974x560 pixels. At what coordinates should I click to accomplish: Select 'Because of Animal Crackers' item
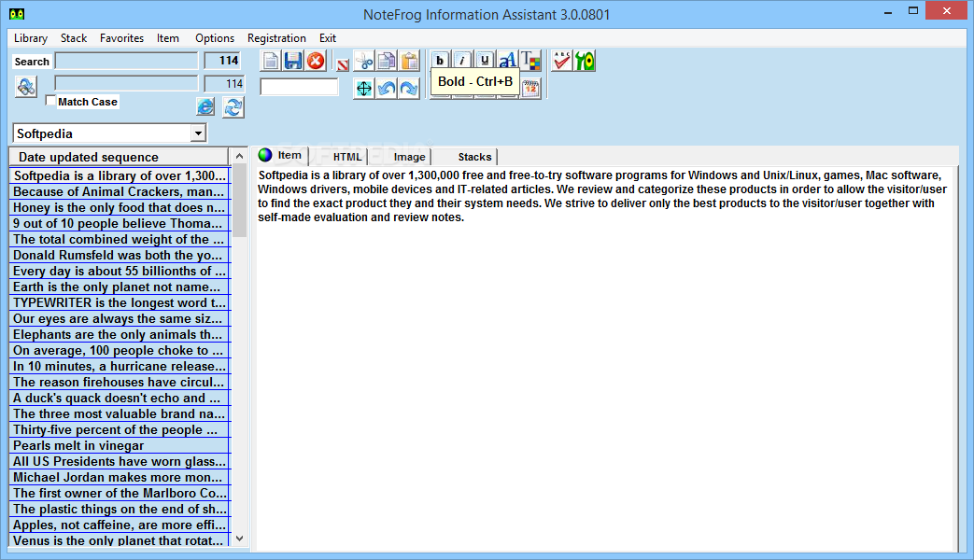pos(120,192)
